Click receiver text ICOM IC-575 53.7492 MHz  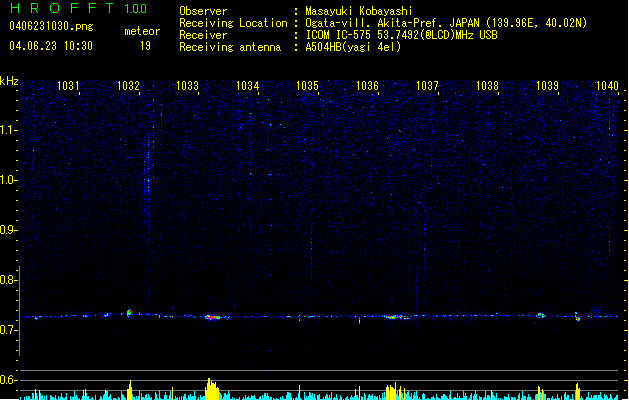(x=401, y=35)
